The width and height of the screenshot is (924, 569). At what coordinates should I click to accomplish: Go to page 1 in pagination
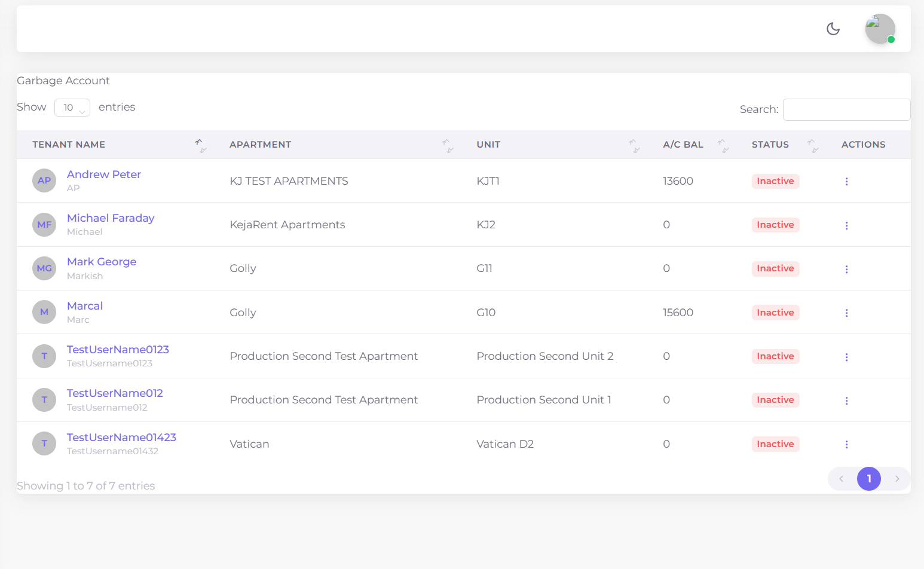pos(868,479)
